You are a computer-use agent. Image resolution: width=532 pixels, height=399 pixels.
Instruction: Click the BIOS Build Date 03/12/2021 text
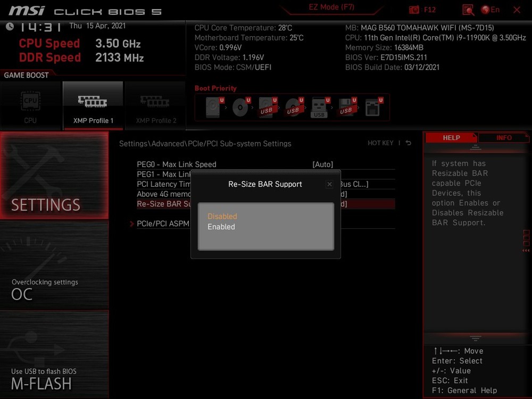point(392,67)
